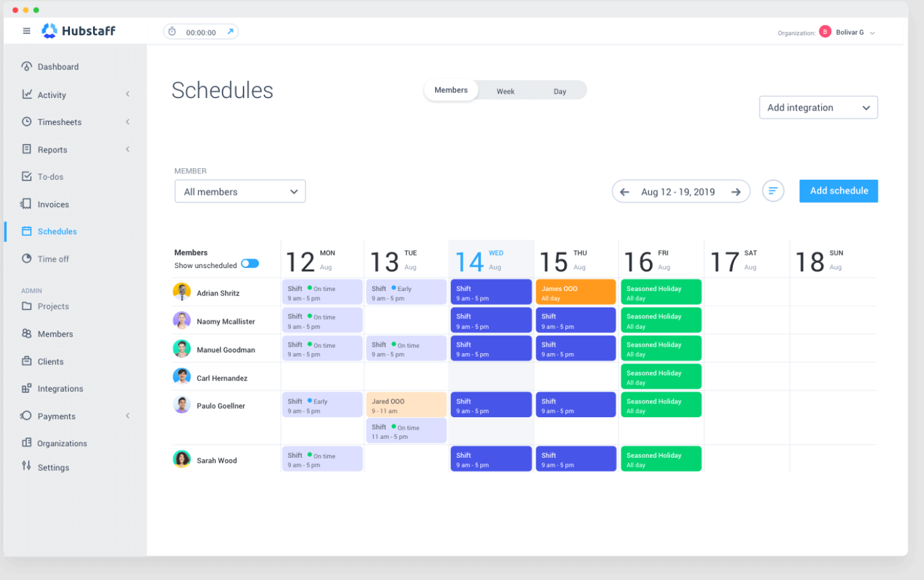Expand the Activity submenu chevron
Screen dimensions: 924x580
128,94
